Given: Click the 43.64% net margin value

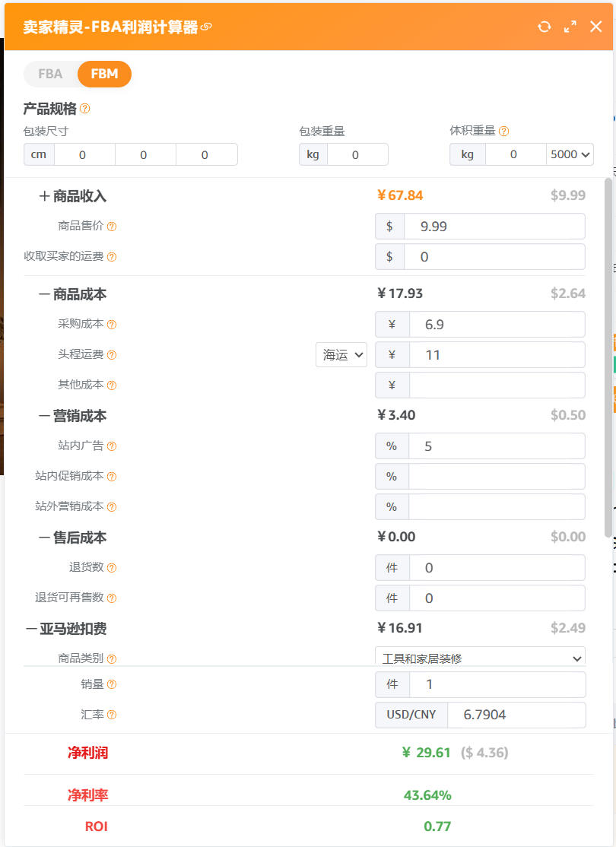Looking at the screenshot, I should pos(427,795).
